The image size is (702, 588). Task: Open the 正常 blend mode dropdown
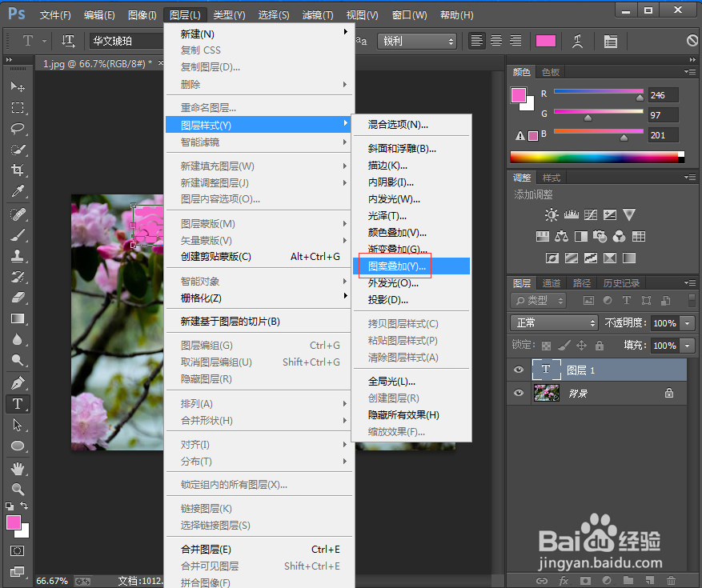[554, 323]
